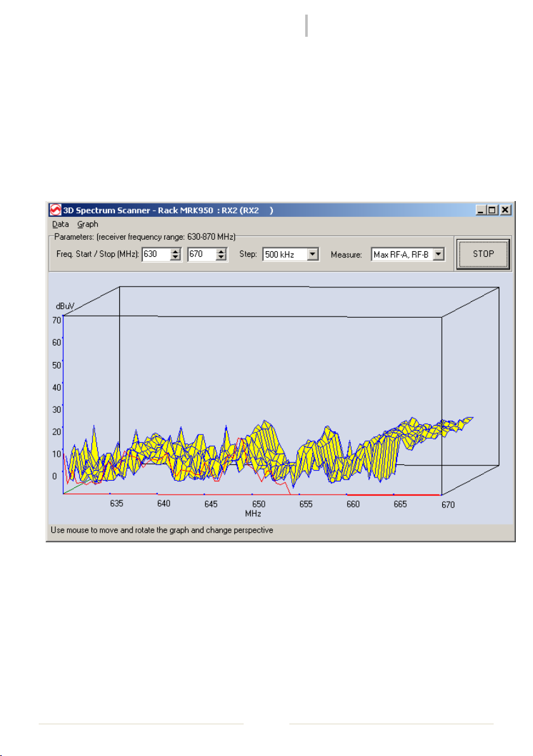This screenshot has height=756, width=533.
Task: Click the 3D Spectrum Scanner app icon
Action: tap(55, 210)
